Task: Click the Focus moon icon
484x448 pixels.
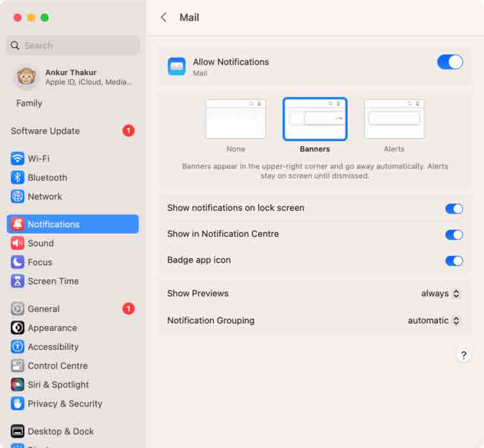Action: (18, 262)
